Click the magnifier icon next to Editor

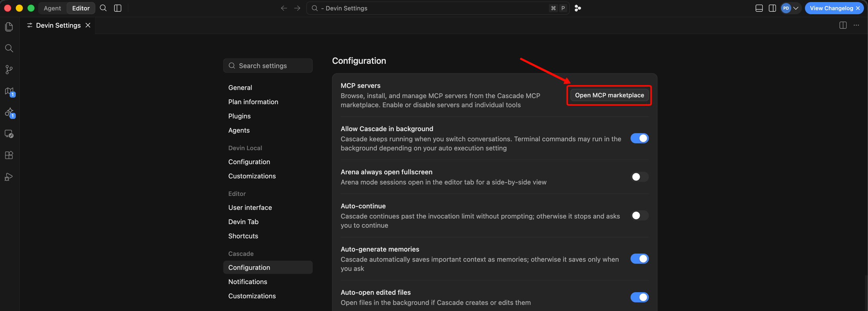(x=103, y=8)
